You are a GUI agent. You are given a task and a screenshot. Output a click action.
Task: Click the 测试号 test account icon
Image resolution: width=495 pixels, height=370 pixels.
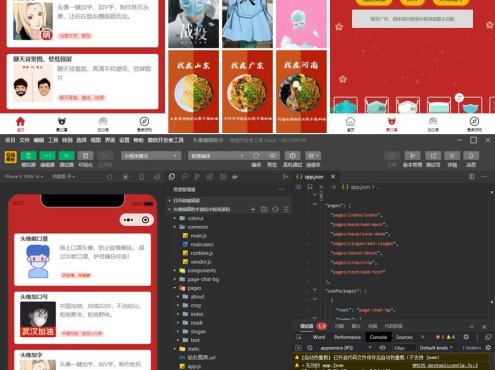(433, 156)
